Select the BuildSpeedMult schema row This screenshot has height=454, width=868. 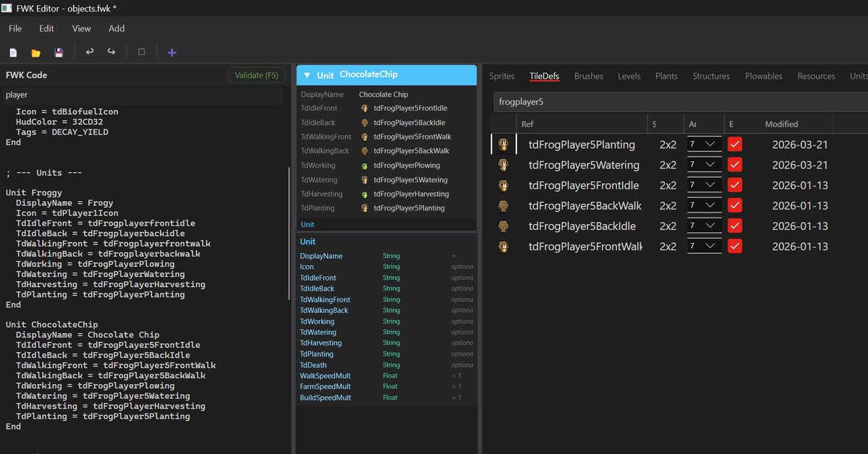pos(386,398)
